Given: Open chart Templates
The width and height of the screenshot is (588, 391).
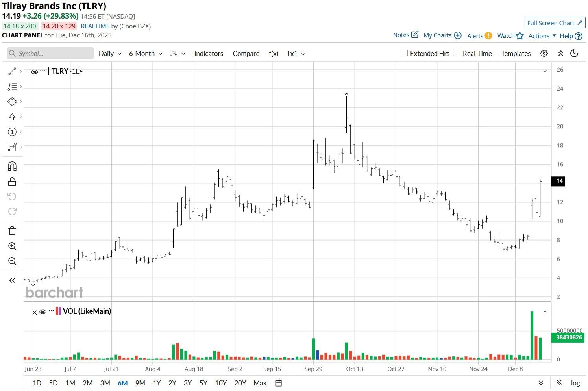Looking at the screenshot, I should pos(516,54).
